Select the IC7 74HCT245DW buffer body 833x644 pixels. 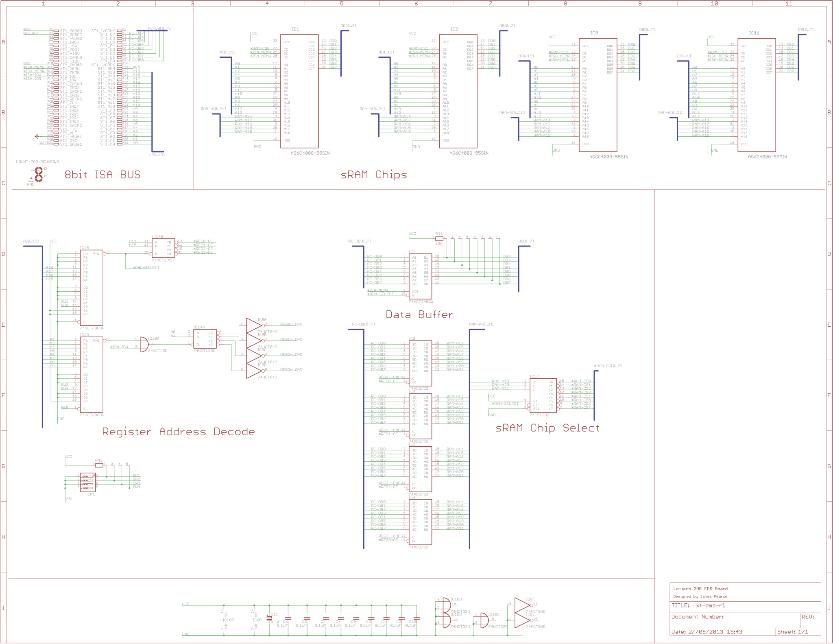420,276
